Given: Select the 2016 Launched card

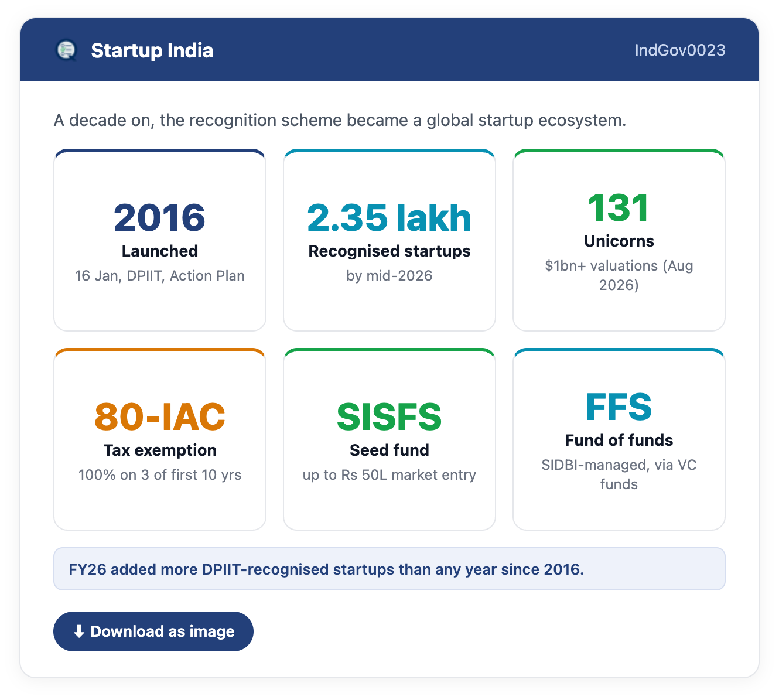Looking at the screenshot, I should click(160, 240).
